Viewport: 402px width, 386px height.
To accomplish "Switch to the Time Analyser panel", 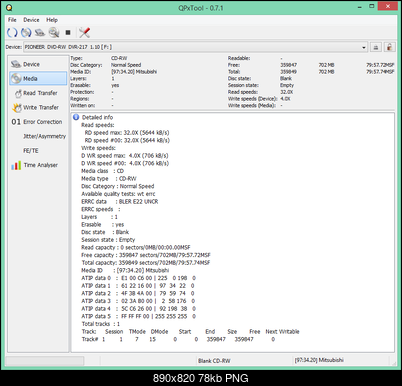I will [38, 165].
